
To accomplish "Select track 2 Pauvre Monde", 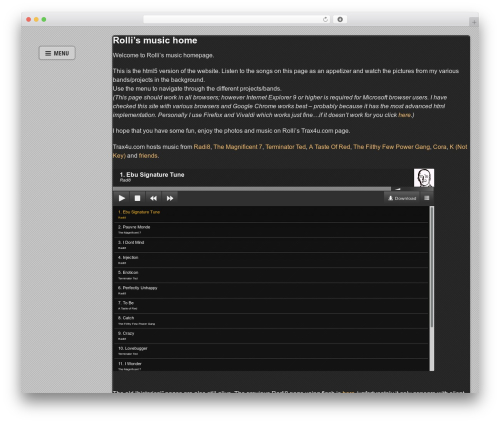I will [x=271, y=230].
